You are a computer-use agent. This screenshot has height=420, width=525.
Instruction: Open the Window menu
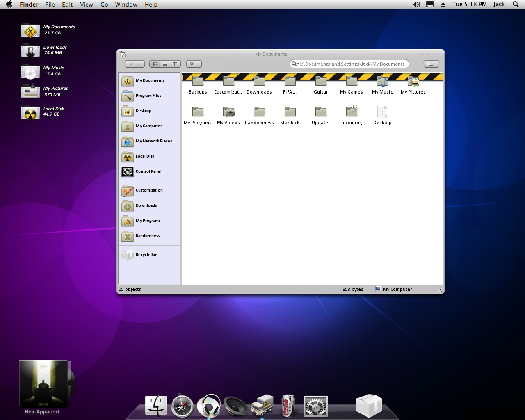coord(126,4)
